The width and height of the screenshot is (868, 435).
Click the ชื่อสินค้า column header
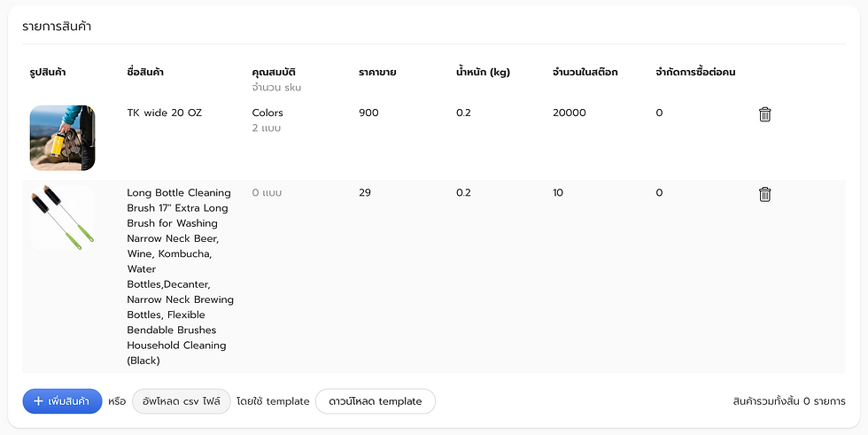(x=145, y=73)
